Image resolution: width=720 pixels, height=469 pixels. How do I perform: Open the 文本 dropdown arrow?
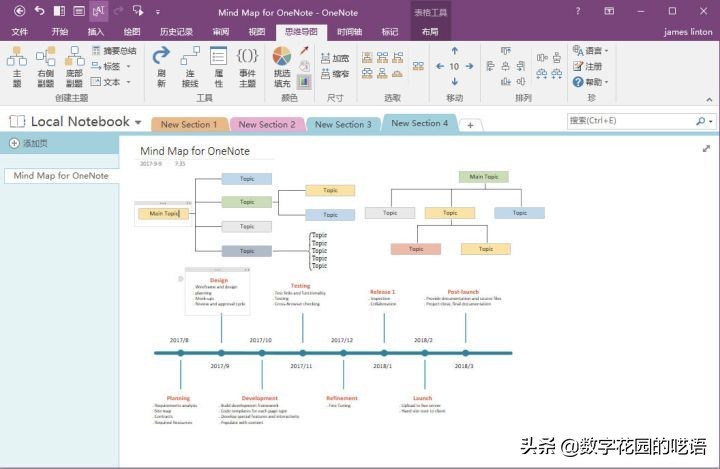(x=129, y=82)
